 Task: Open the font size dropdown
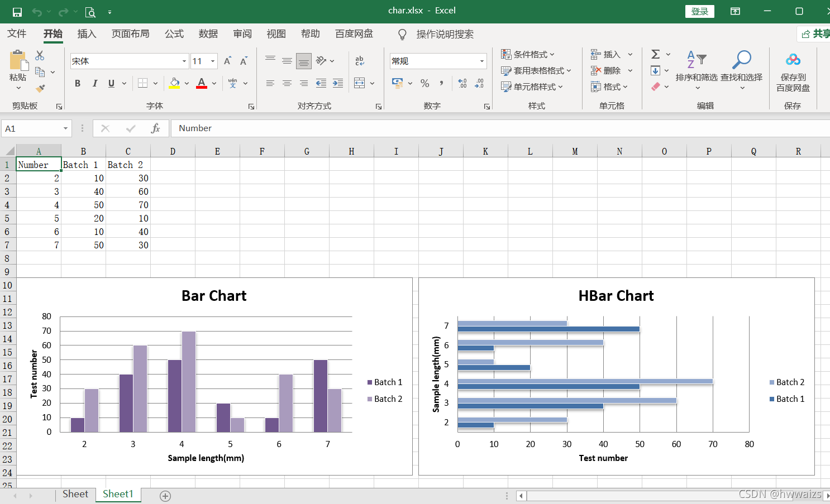[x=213, y=61]
